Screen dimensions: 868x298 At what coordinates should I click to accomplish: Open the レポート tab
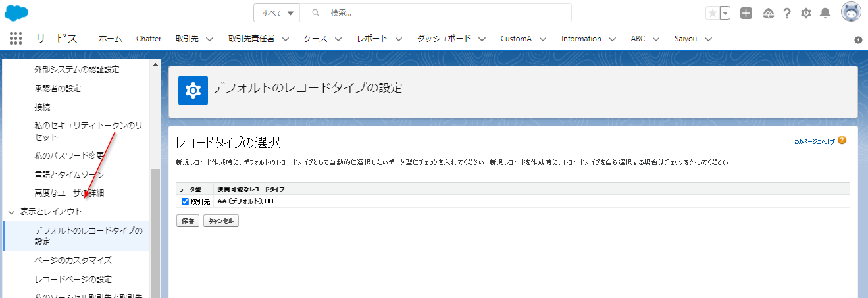pos(372,39)
